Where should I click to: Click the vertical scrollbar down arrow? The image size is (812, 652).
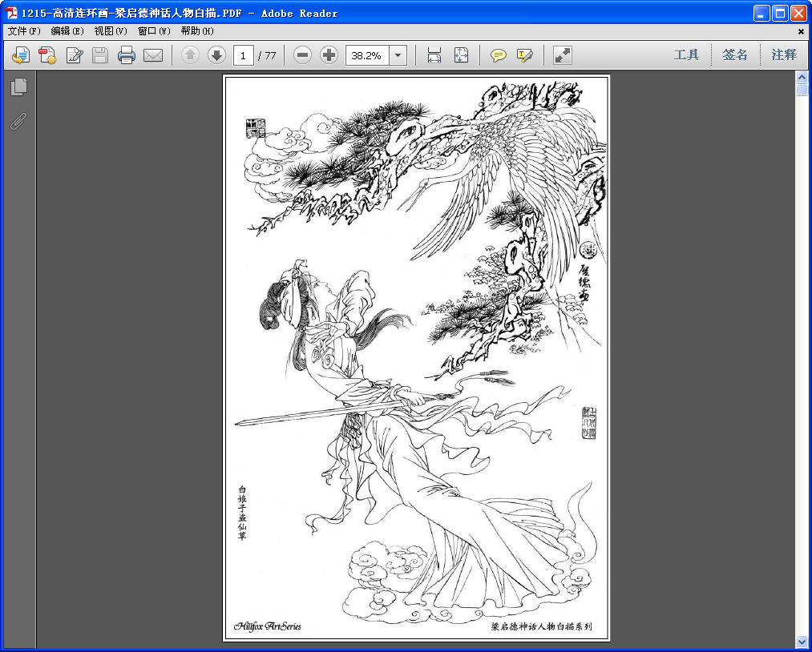802,642
